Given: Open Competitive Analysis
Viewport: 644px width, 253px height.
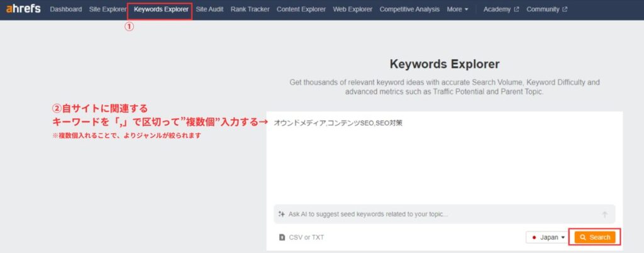Looking at the screenshot, I should pos(409,9).
